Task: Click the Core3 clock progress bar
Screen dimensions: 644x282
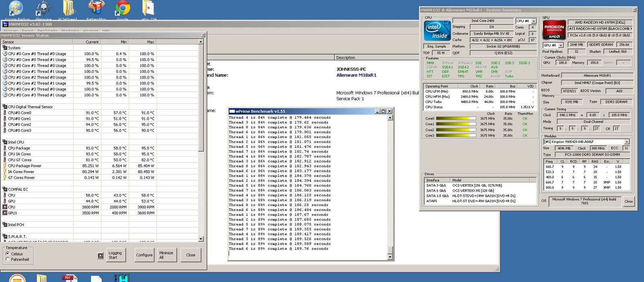Action: point(456,136)
